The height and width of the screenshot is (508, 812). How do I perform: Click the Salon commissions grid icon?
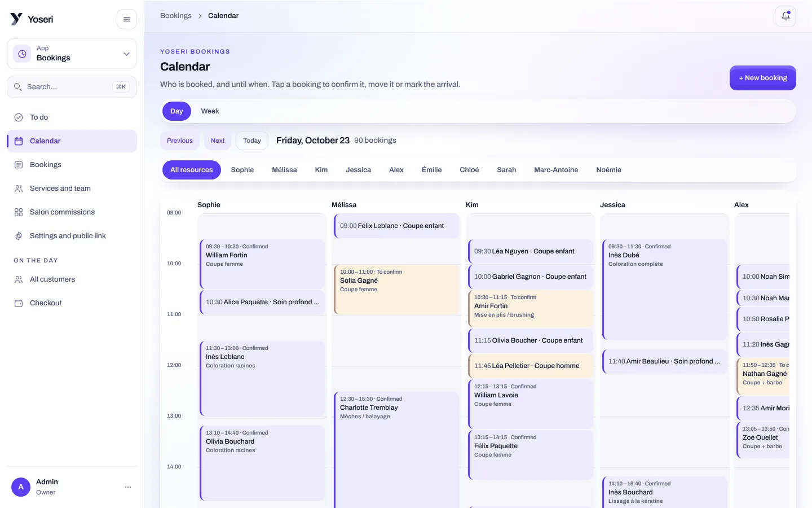[19, 212]
